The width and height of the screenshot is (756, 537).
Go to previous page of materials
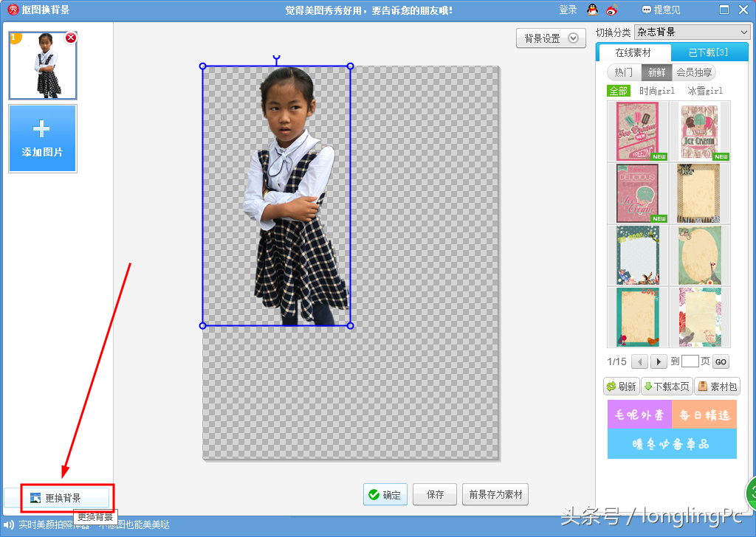tap(640, 361)
